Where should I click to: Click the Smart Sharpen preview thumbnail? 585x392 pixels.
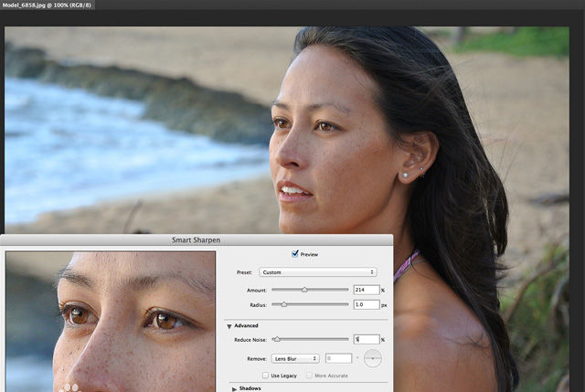coord(111,322)
